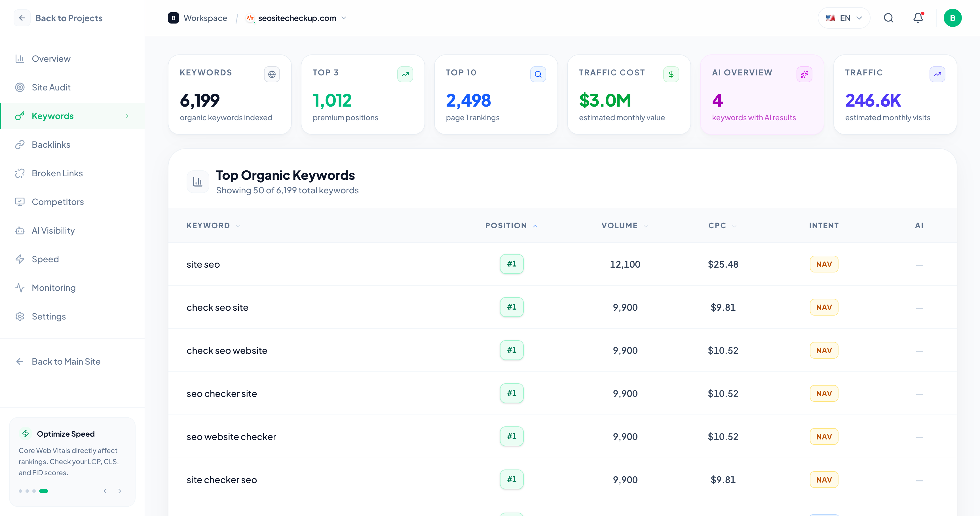Open the Overview menu item
Screen dimensions: 980x516
pos(72,59)
